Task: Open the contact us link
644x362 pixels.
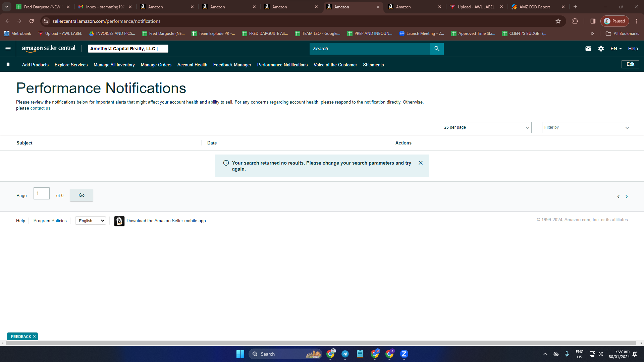Action: (x=40, y=108)
